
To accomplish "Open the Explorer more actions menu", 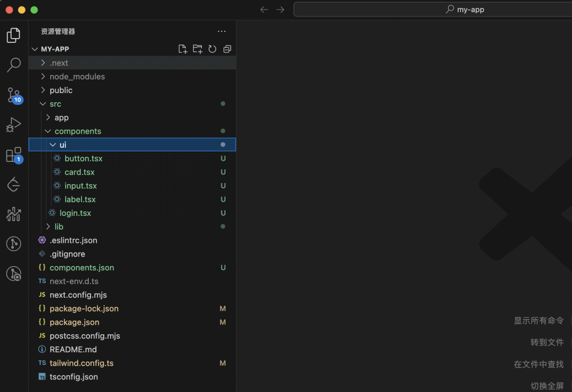I will pyautogui.click(x=221, y=31).
